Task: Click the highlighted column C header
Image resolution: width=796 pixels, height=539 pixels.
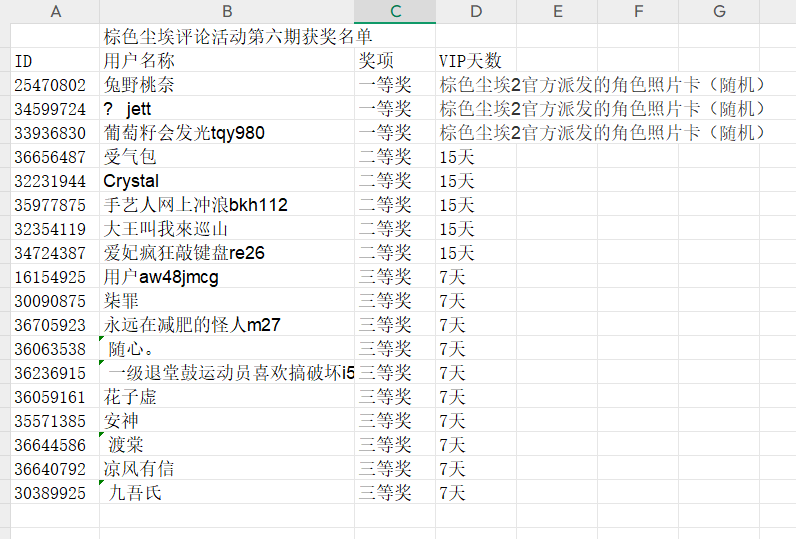Action: coord(395,11)
